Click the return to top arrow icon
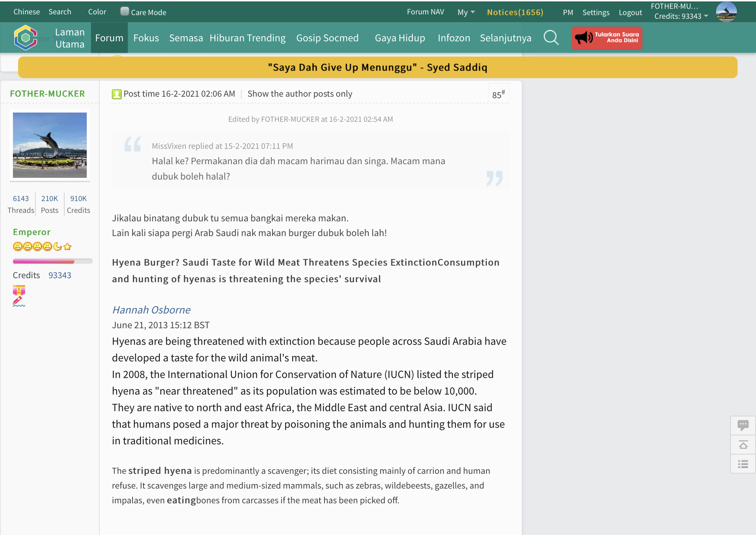 tap(743, 445)
